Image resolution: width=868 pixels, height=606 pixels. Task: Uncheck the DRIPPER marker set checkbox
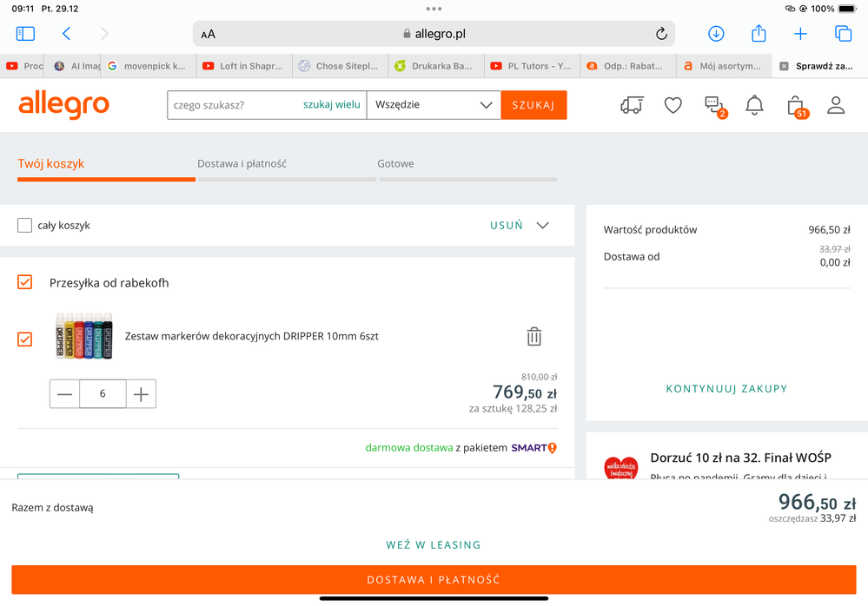coord(24,339)
